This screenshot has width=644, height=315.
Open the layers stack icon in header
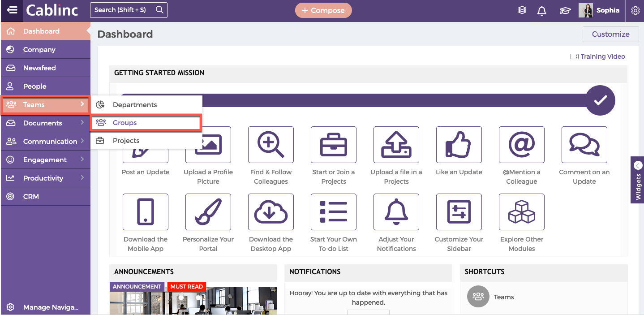tap(522, 10)
